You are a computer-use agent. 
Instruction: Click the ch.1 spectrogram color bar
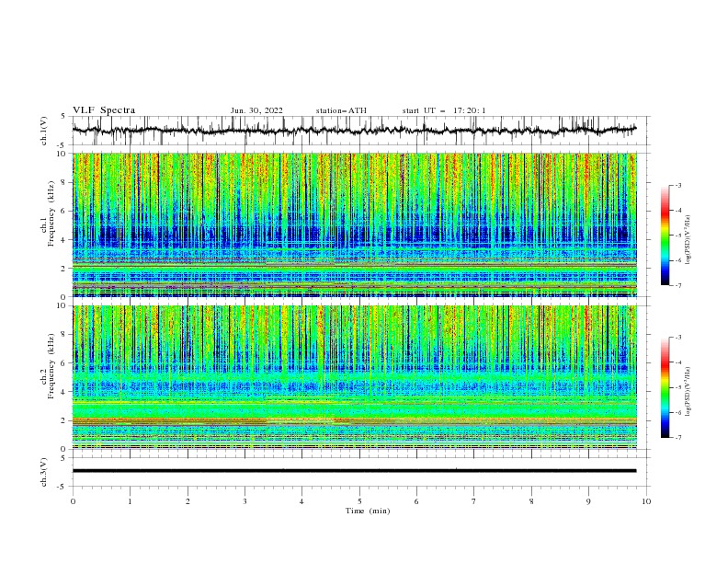click(x=665, y=236)
